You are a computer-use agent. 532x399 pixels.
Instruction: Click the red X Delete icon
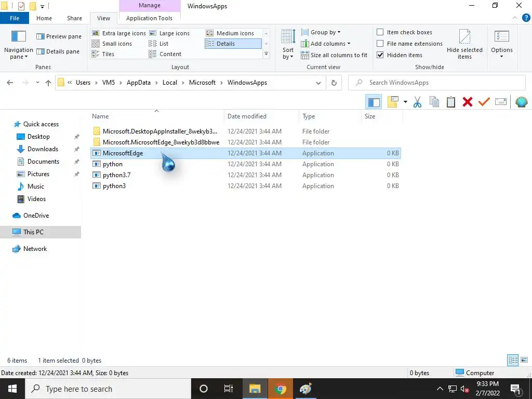click(467, 102)
